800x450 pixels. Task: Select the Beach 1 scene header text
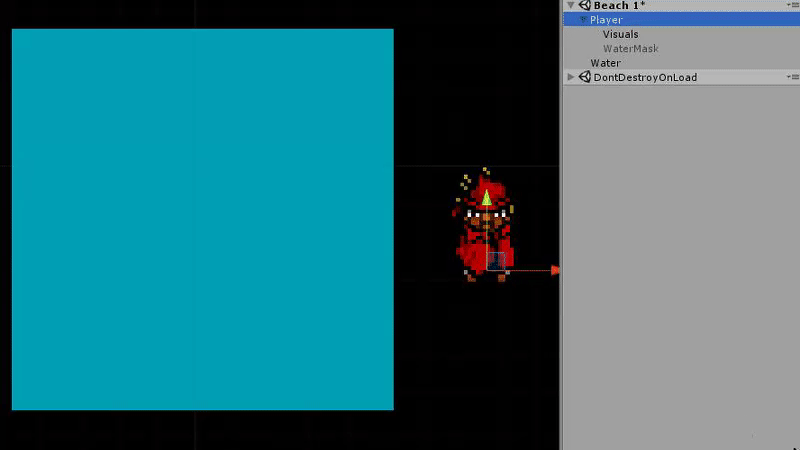point(619,6)
